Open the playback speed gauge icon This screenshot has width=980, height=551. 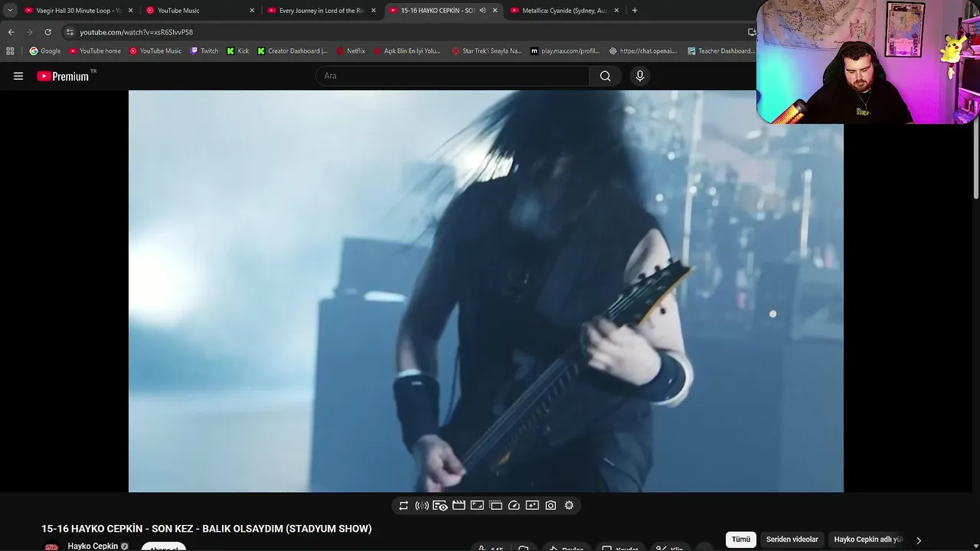(x=514, y=505)
